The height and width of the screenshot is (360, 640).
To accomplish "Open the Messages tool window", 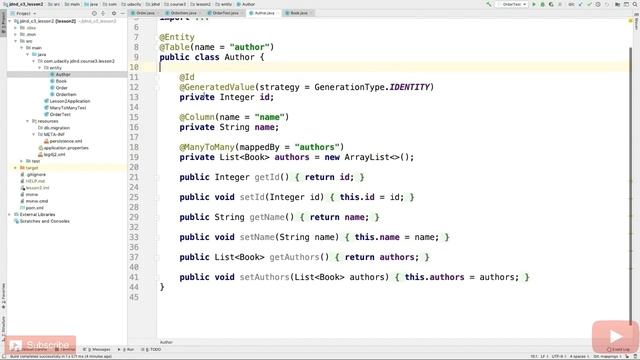I will point(97,349).
